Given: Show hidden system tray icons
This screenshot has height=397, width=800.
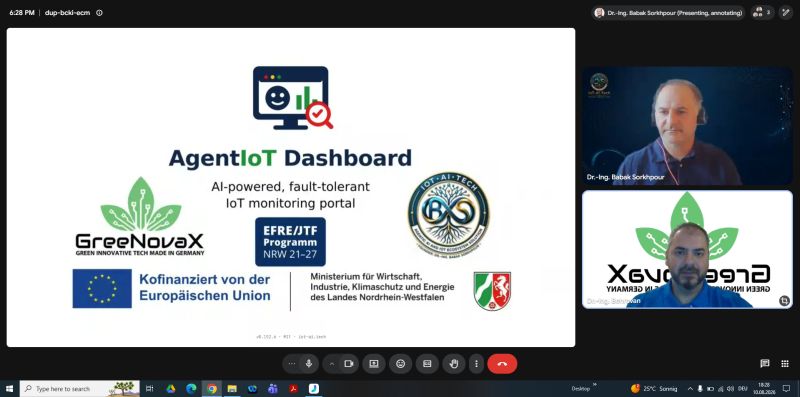Looking at the screenshot, I should coord(690,389).
